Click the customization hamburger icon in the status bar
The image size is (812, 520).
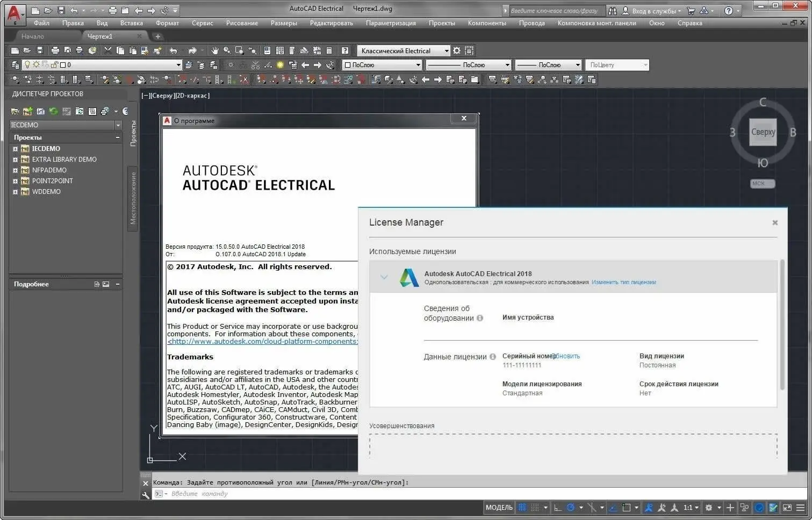tap(800, 507)
